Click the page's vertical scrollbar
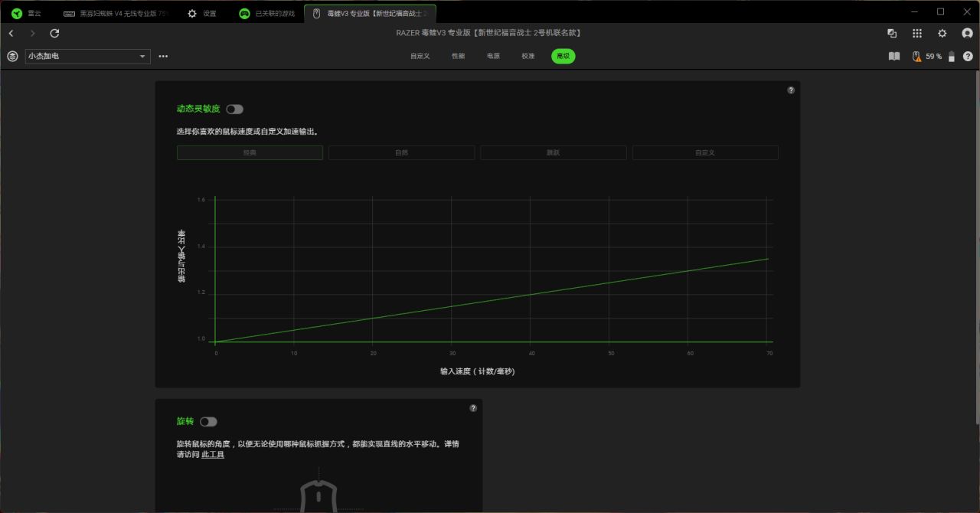Viewport: 980px width, 513px height. click(977, 245)
